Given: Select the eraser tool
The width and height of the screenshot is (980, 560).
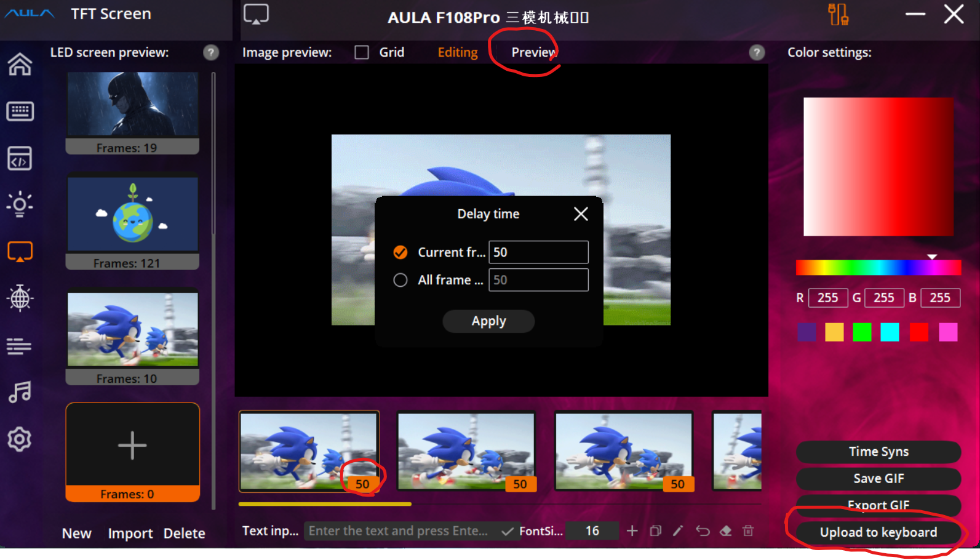Looking at the screenshot, I should (726, 530).
